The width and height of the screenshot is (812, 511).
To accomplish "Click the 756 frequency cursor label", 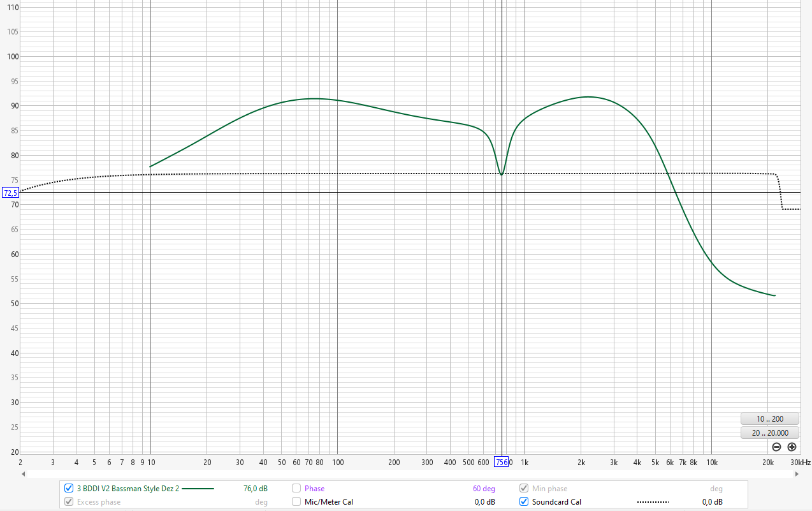I will pos(502,462).
